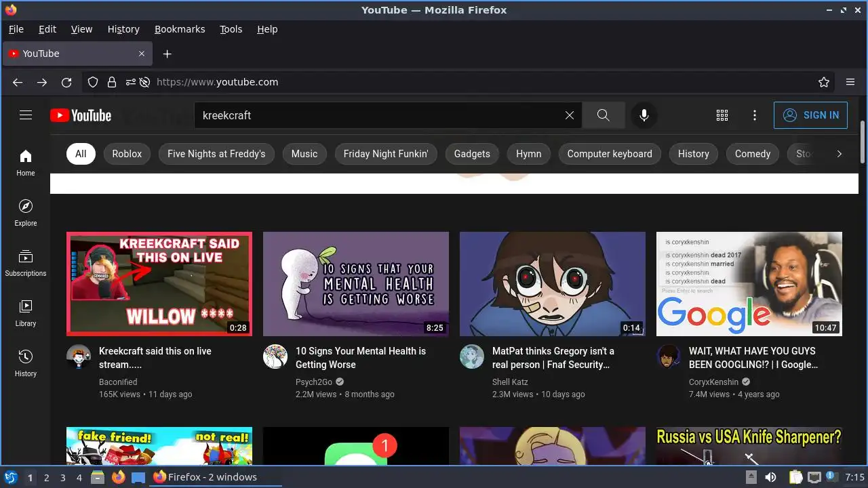Click the tracking protection shield icon
Screen dimensions: 868x488
[93, 82]
